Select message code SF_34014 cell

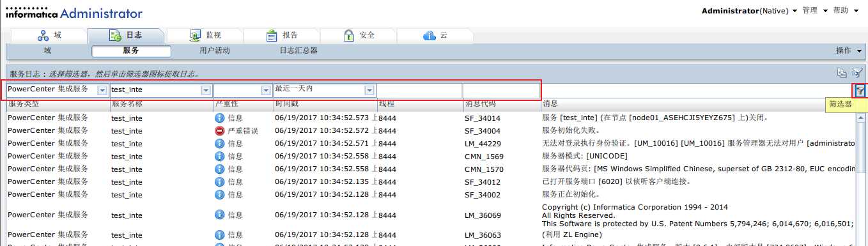tap(483, 118)
